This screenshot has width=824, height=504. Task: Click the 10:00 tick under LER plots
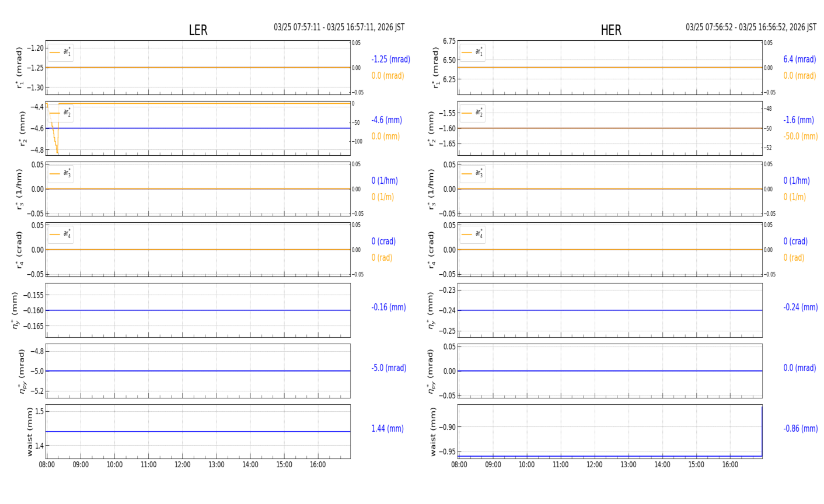[114, 465]
